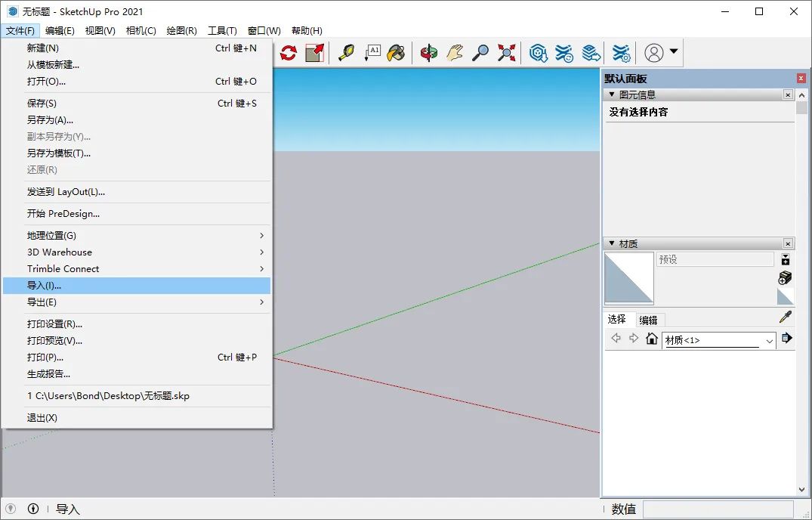Choose 从模板新建... menu item
The image size is (812, 520).
tap(137, 65)
